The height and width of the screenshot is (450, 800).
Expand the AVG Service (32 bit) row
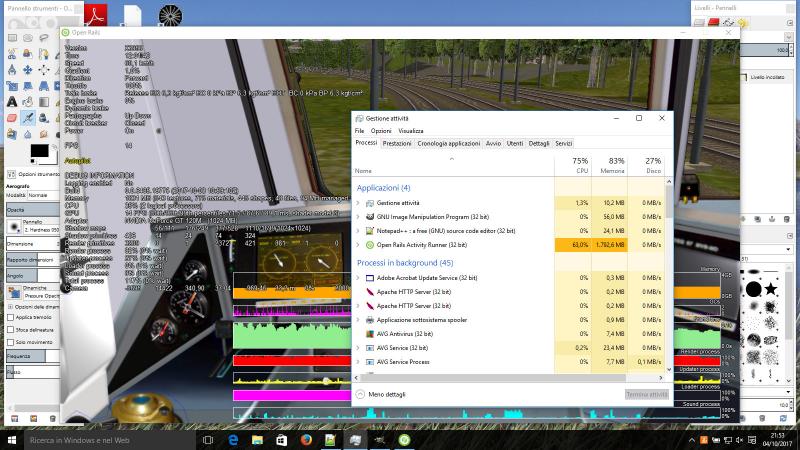click(358, 348)
